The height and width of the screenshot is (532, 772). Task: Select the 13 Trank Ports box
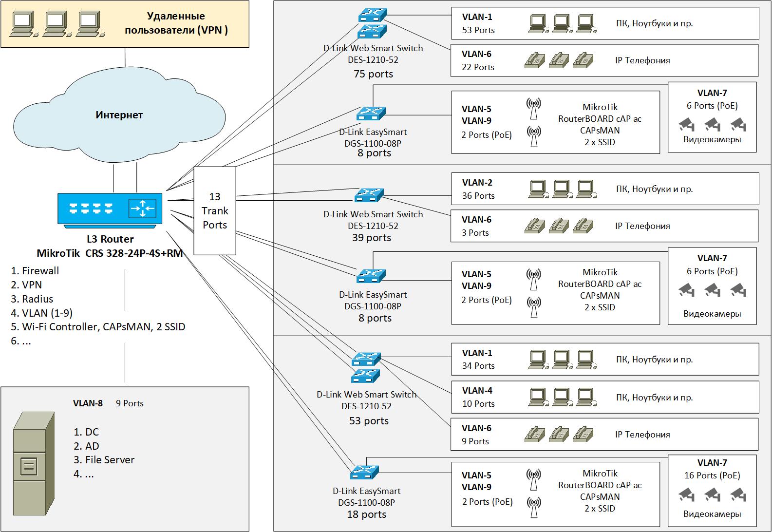tap(215, 210)
